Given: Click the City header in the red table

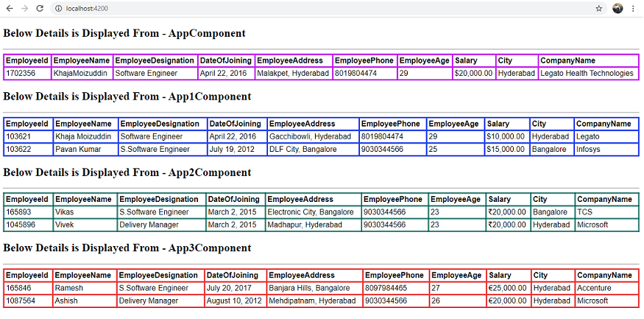Looking at the screenshot, I should 539,276.
